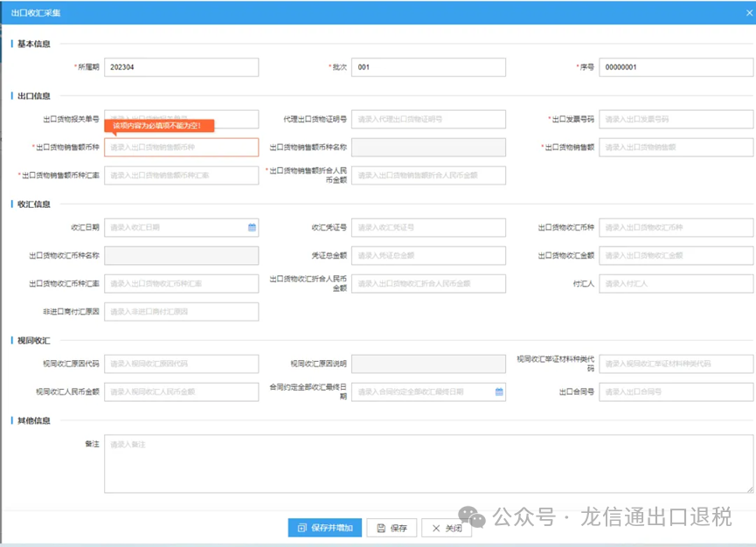
Task: Focus the 收汇凭证号 input
Action: click(x=428, y=227)
